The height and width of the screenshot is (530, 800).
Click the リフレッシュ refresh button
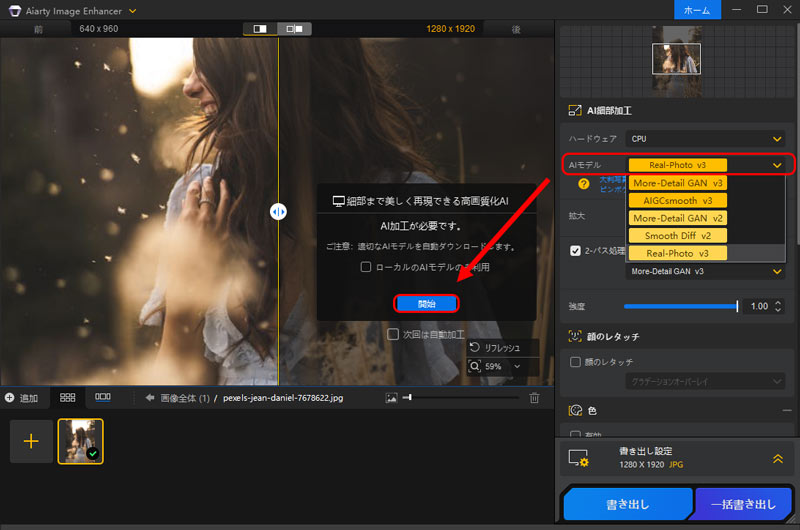click(x=502, y=347)
